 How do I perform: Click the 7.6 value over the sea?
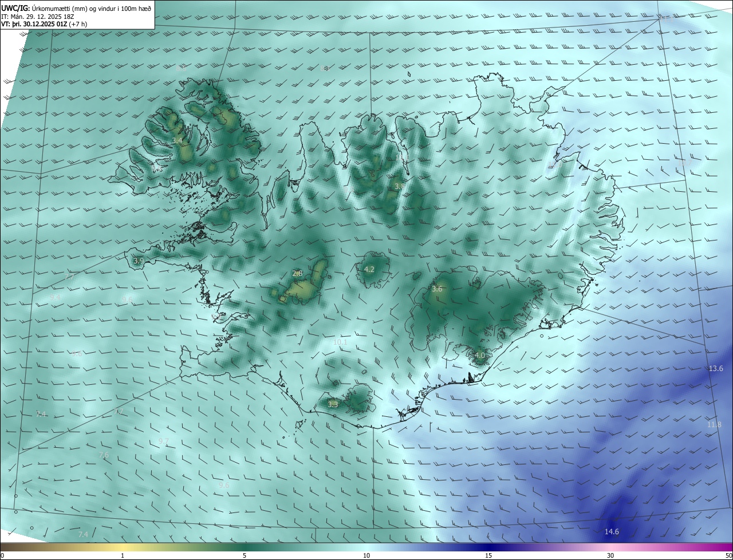(x=104, y=455)
